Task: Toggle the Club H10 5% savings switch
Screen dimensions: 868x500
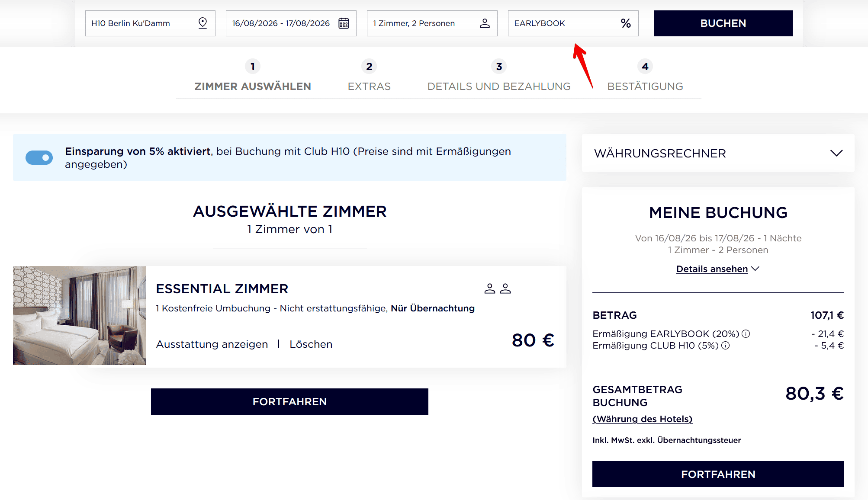Action: (x=39, y=157)
